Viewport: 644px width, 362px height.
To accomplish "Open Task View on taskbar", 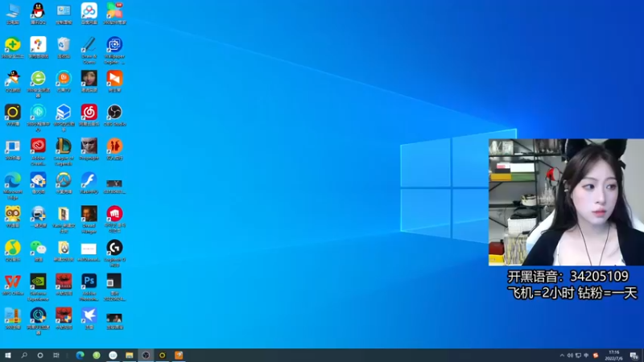I will (56, 355).
